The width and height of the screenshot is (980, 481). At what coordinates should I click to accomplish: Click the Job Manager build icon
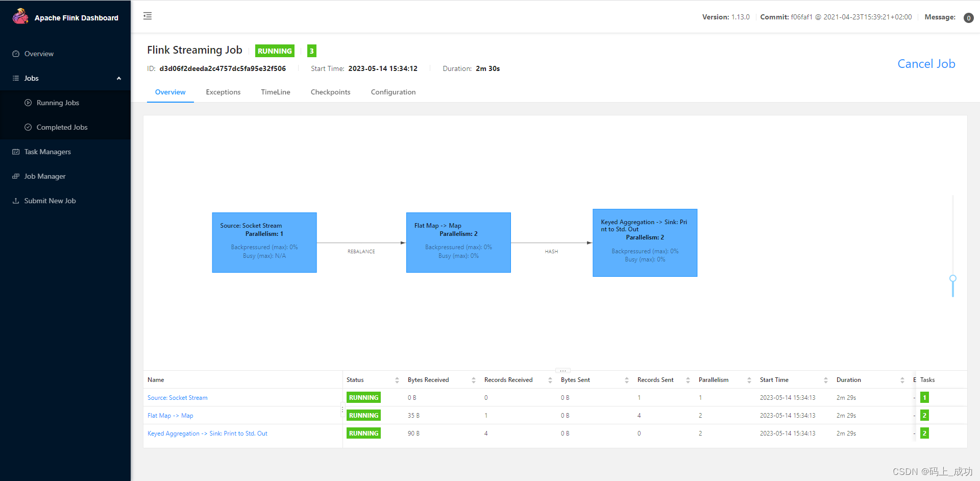[x=16, y=176]
